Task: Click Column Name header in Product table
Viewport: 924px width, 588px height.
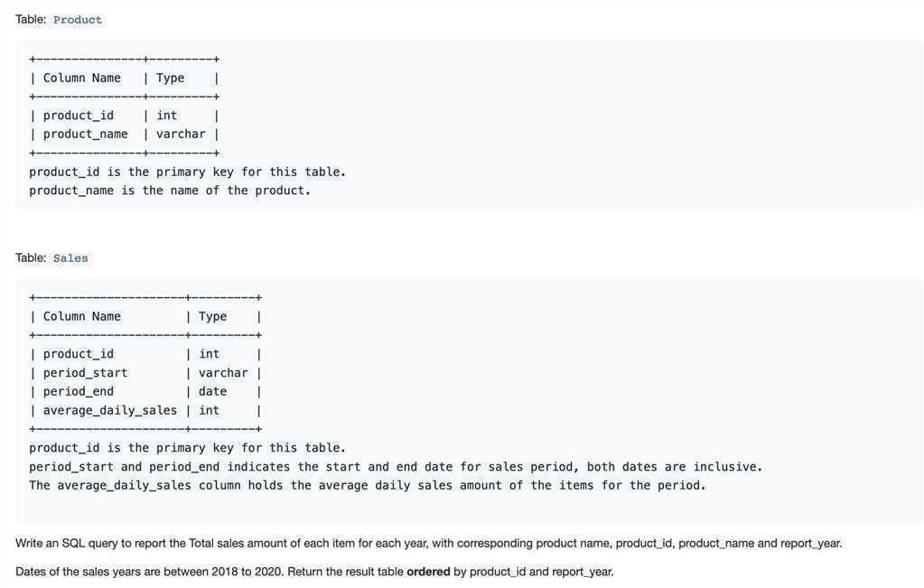Action: point(82,78)
